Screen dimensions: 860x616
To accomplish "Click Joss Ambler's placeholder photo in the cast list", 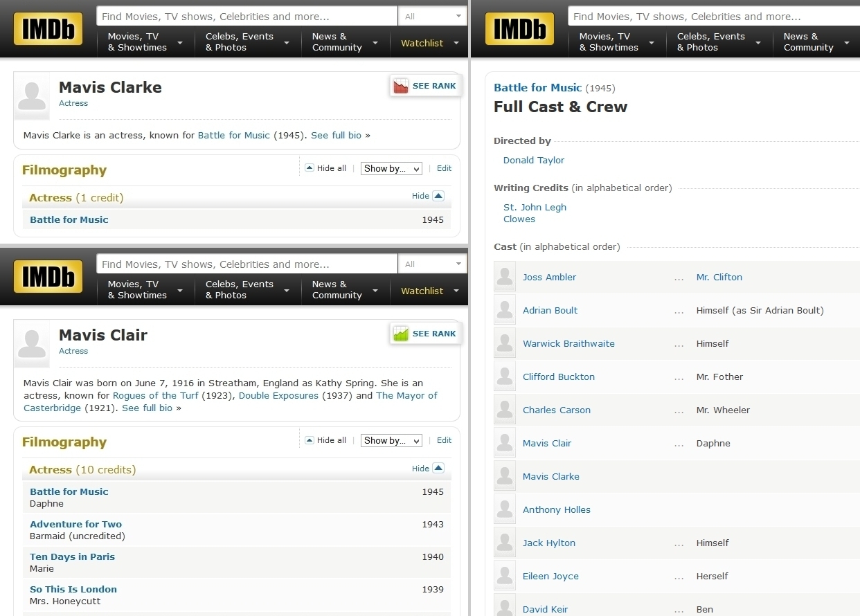I will coord(505,278).
